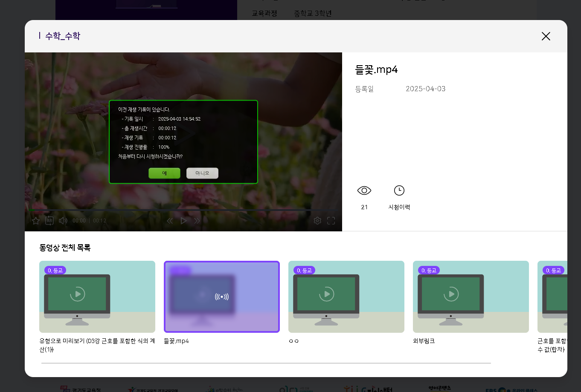Open the ㅇㅇ video thumbnail
The image size is (581, 392).
coord(346,297)
